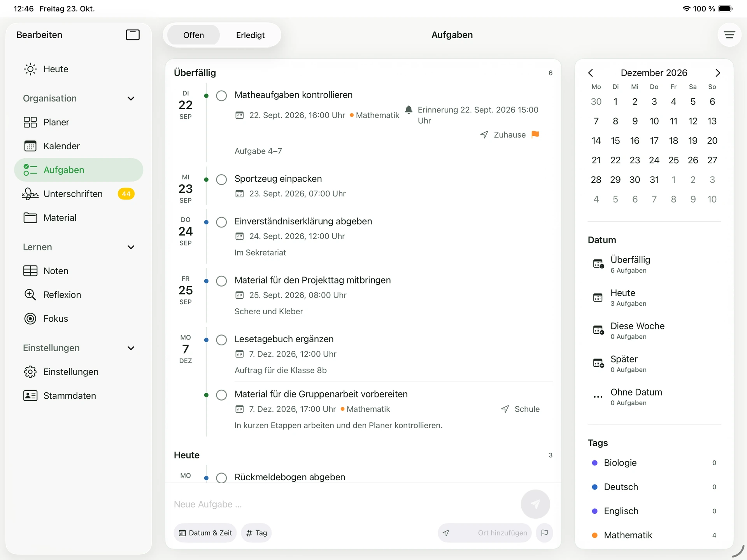Click the # Tag button
The image size is (747, 560).
click(256, 533)
